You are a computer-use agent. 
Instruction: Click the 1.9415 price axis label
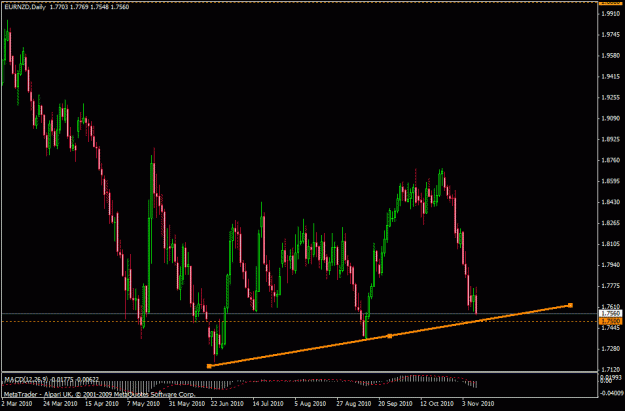click(610, 77)
